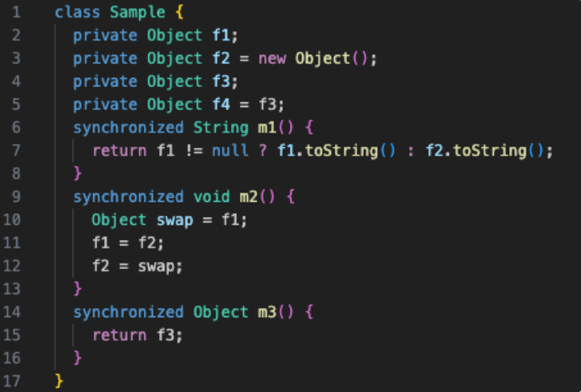Click the swap variable declaration
Screen dimensions: 581x392
coord(175,220)
